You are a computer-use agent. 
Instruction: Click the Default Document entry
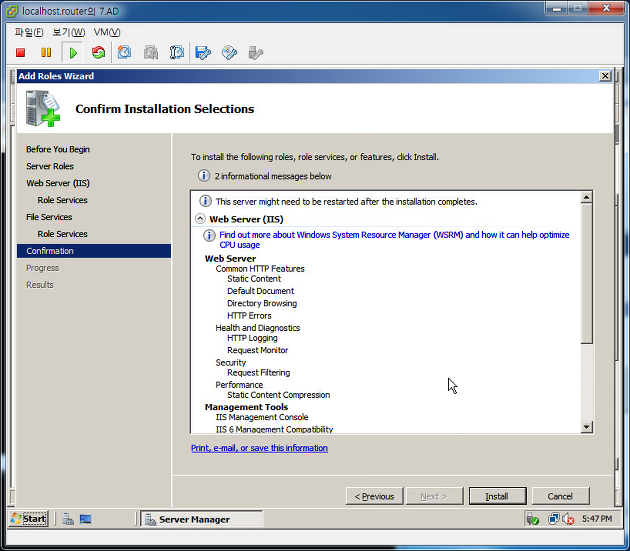click(x=260, y=291)
